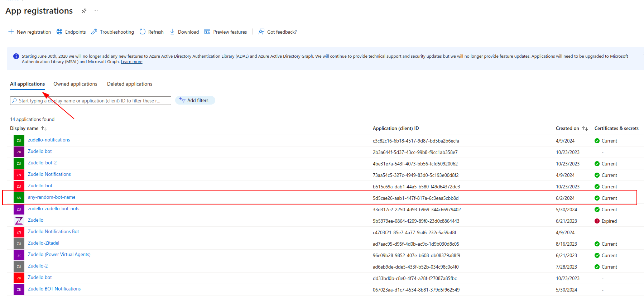Image resolution: width=644 pixels, height=308 pixels.
Task: Click the Application (client) ID column header
Action: [x=396, y=128]
